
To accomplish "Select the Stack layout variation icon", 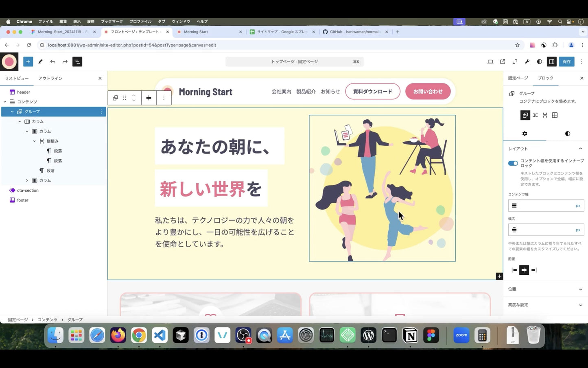I will (x=544, y=115).
